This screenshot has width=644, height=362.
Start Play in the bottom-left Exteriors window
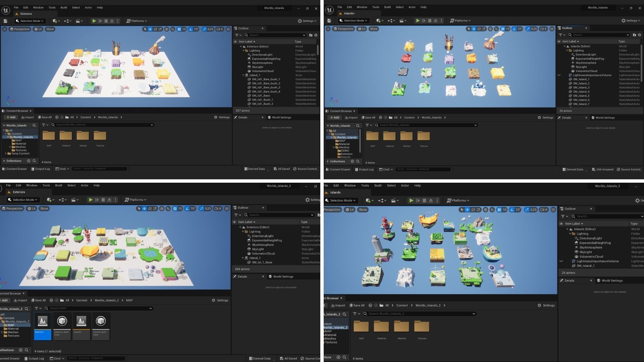pos(90,200)
